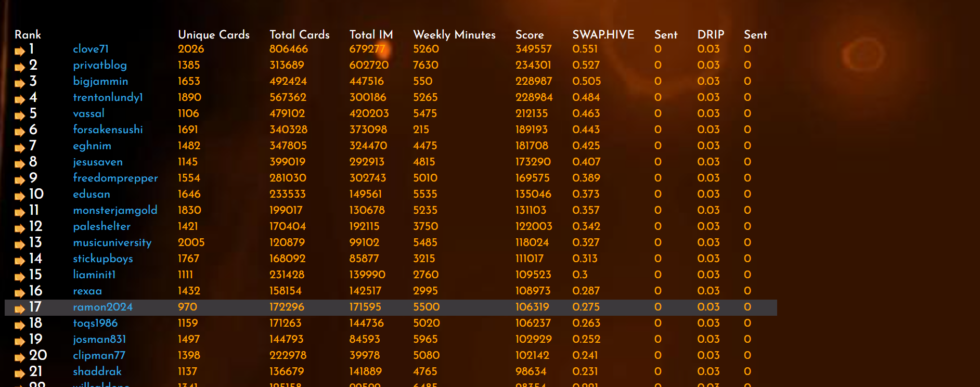
Task: Open freedomprepper's profile link
Action: pyautogui.click(x=115, y=178)
